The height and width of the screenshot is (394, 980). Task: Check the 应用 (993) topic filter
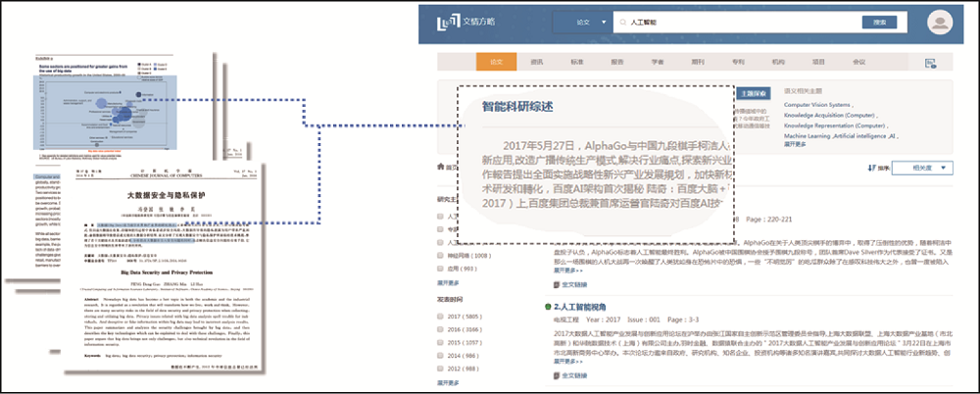pos(441,269)
